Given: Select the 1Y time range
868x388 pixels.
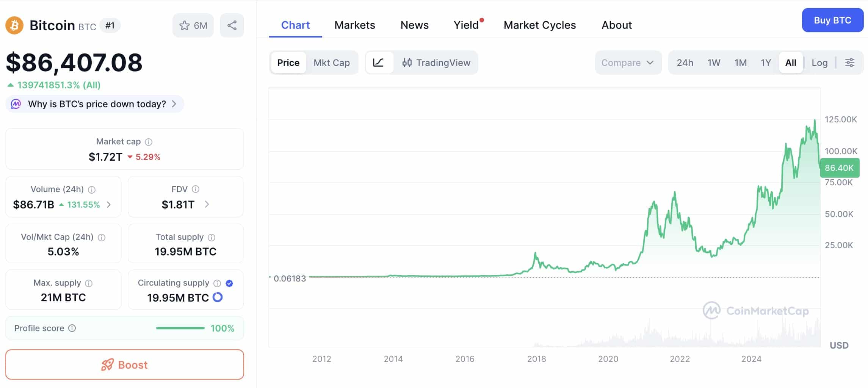Looking at the screenshot, I should coord(766,63).
